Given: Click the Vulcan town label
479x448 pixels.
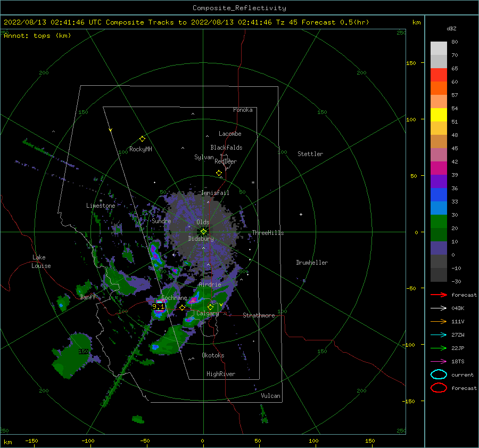Looking at the screenshot, I should (x=271, y=396).
